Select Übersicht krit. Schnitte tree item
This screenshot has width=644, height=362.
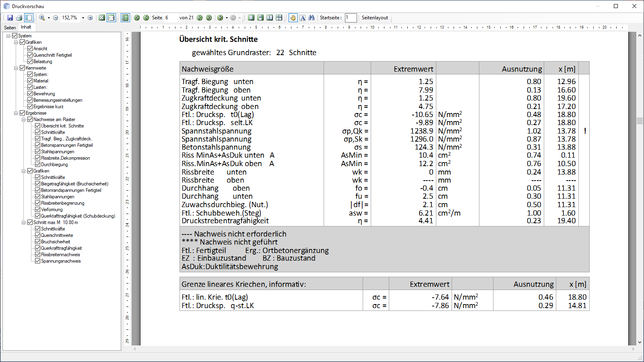pos(62,126)
